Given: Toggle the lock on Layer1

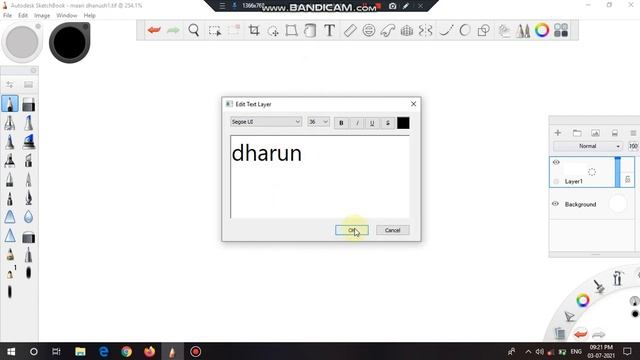Looking at the screenshot, I should point(628,179).
